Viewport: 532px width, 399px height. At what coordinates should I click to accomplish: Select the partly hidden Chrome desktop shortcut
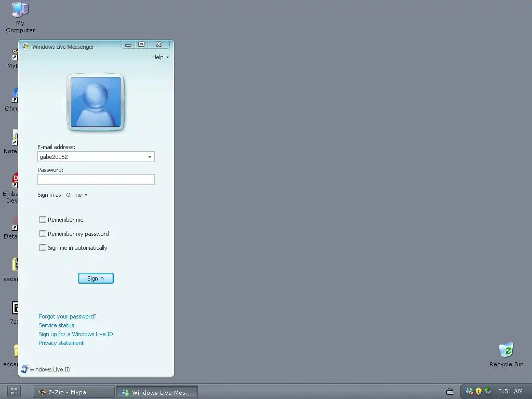pyautogui.click(x=11, y=99)
